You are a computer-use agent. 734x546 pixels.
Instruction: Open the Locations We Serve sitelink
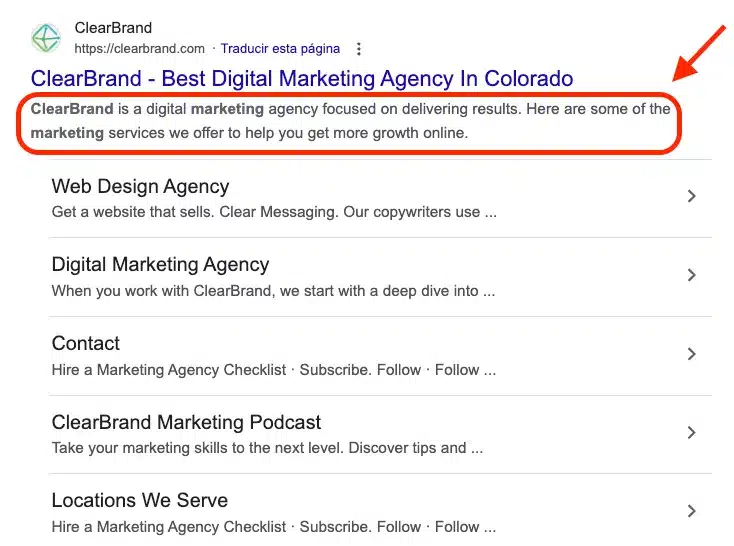[x=139, y=500]
